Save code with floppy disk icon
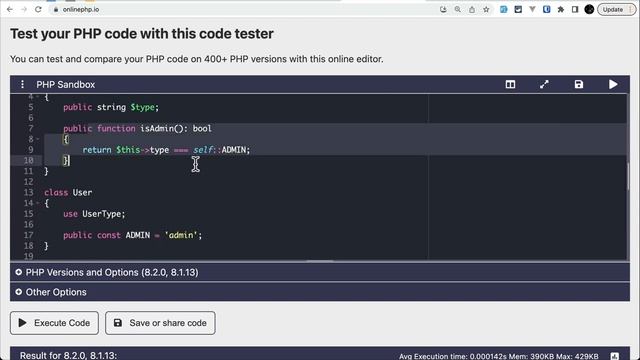 [579, 84]
